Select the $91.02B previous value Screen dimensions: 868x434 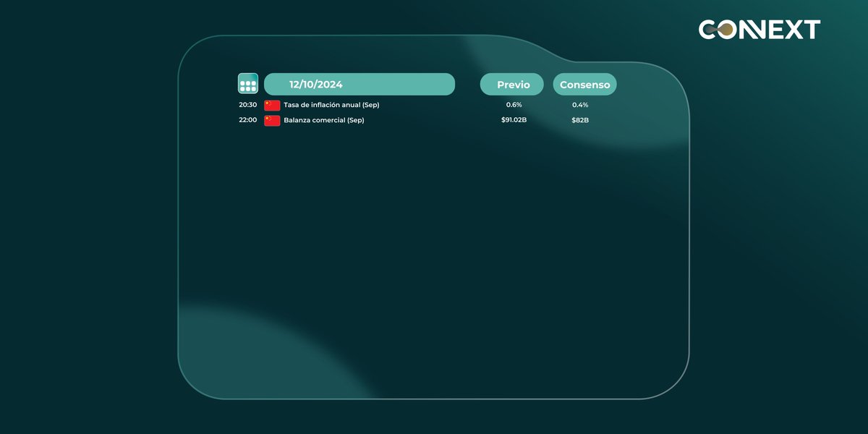click(514, 120)
